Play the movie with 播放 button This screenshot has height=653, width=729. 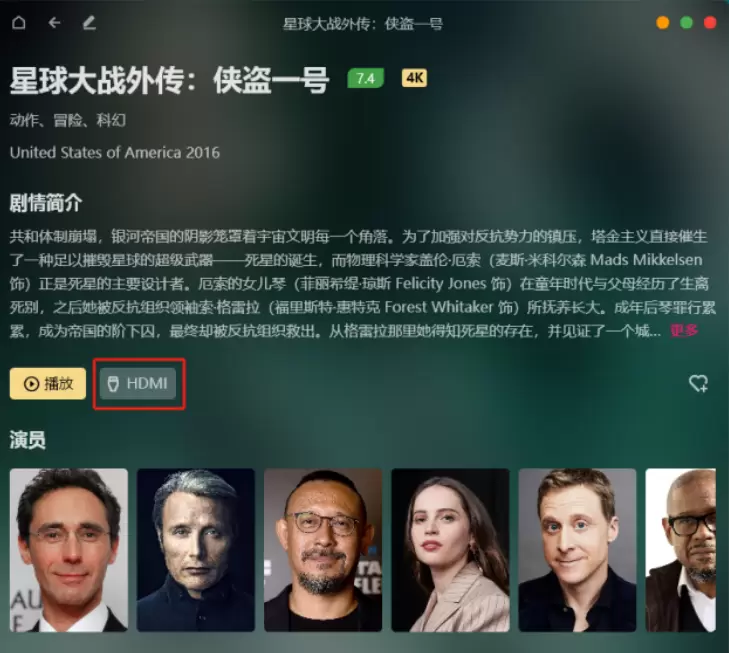(48, 383)
